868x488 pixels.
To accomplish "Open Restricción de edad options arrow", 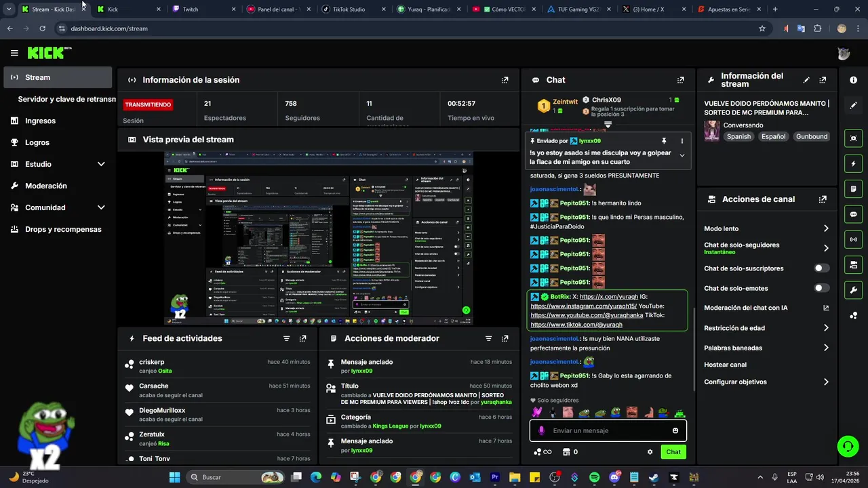I will [826, 328].
